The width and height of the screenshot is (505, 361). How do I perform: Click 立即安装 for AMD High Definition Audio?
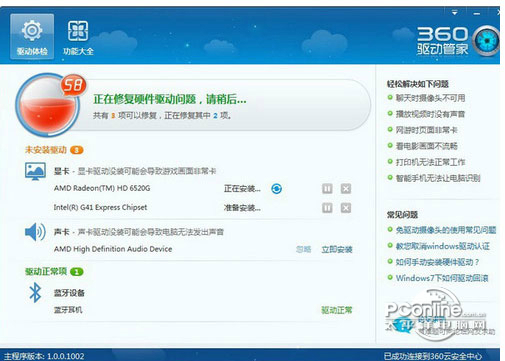337,249
